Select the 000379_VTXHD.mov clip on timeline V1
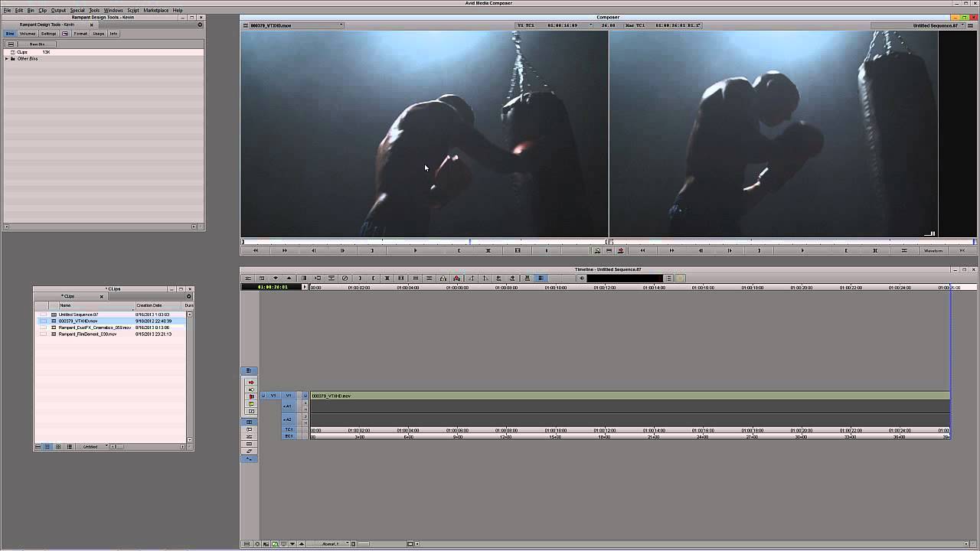 [630, 396]
